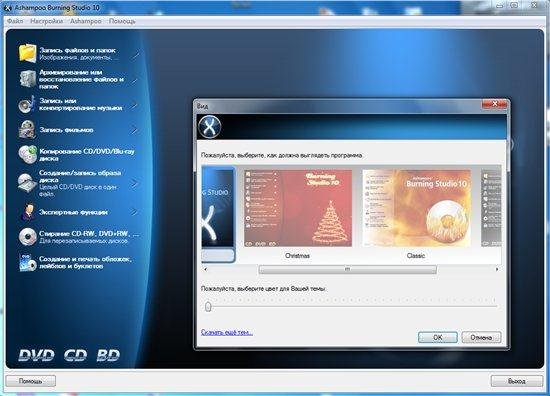The height and width of the screenshot is (396, 550).
Task: Select Запись фильмов entry text
Action: pyautogui.click(x=66, y=130)
